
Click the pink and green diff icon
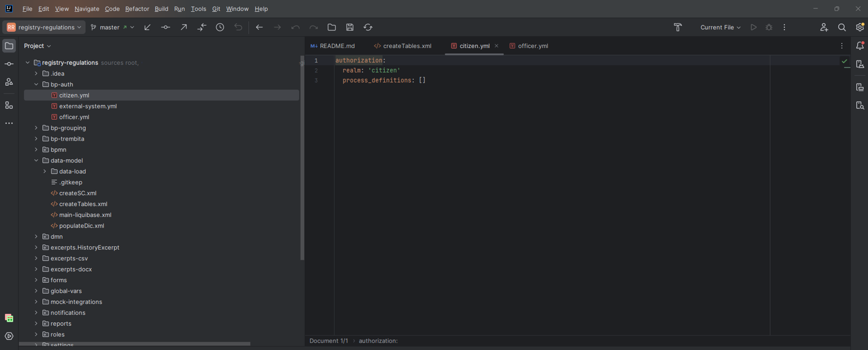click(9, 318)
